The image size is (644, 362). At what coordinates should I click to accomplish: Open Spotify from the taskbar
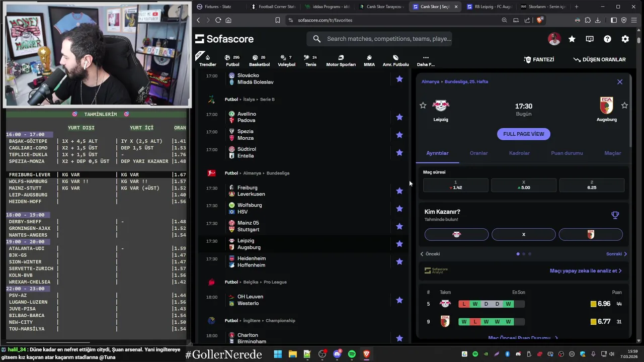pos(352,354)
